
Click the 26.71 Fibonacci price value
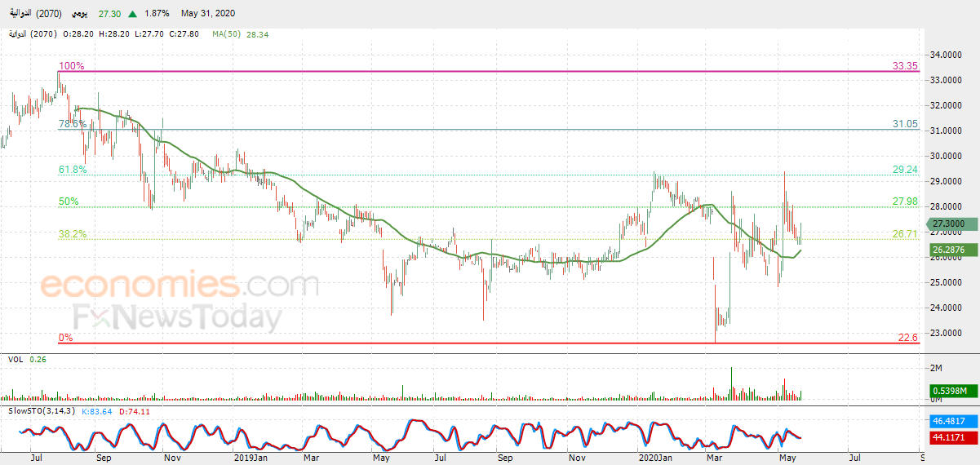pos(906,233)
